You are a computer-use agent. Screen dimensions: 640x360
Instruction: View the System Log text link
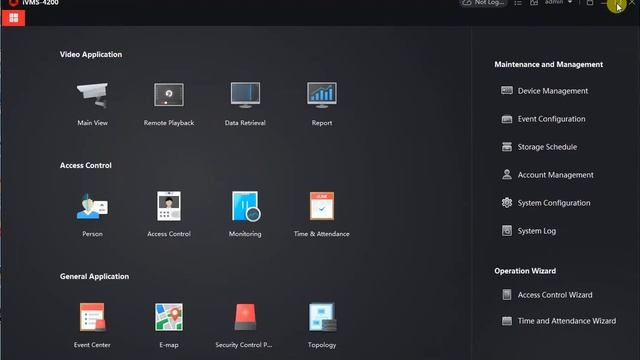point(537,231)
